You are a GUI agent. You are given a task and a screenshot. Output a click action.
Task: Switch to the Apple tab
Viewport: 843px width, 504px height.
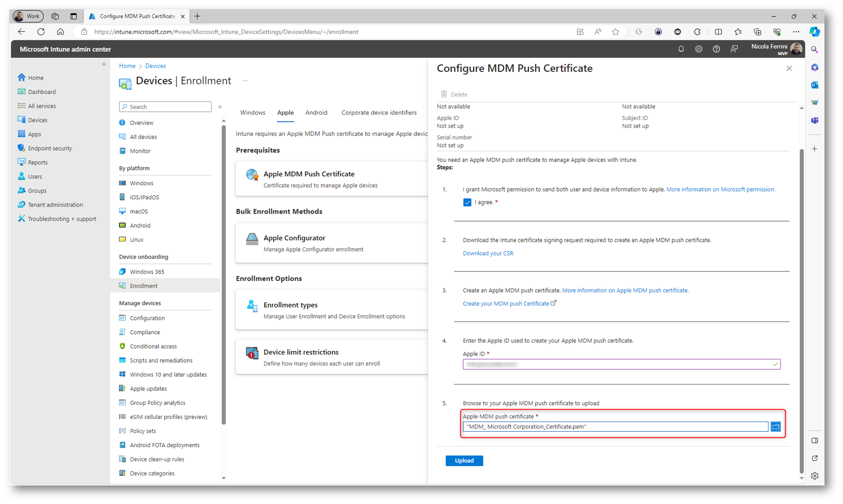285,112
